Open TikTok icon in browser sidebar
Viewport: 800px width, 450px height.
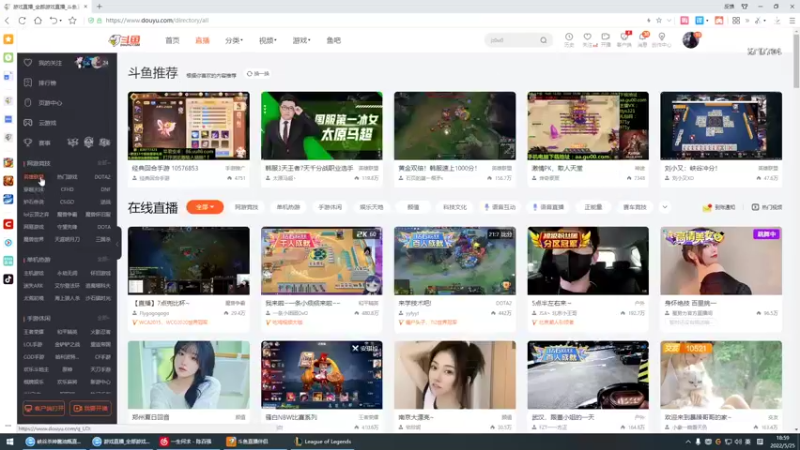pyautogui.click(x=8, y=279)
